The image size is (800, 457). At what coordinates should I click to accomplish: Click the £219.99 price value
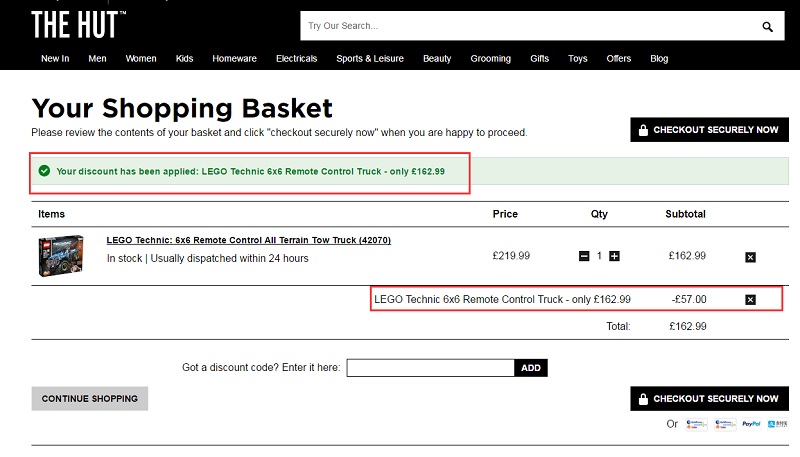click(511, 256)
